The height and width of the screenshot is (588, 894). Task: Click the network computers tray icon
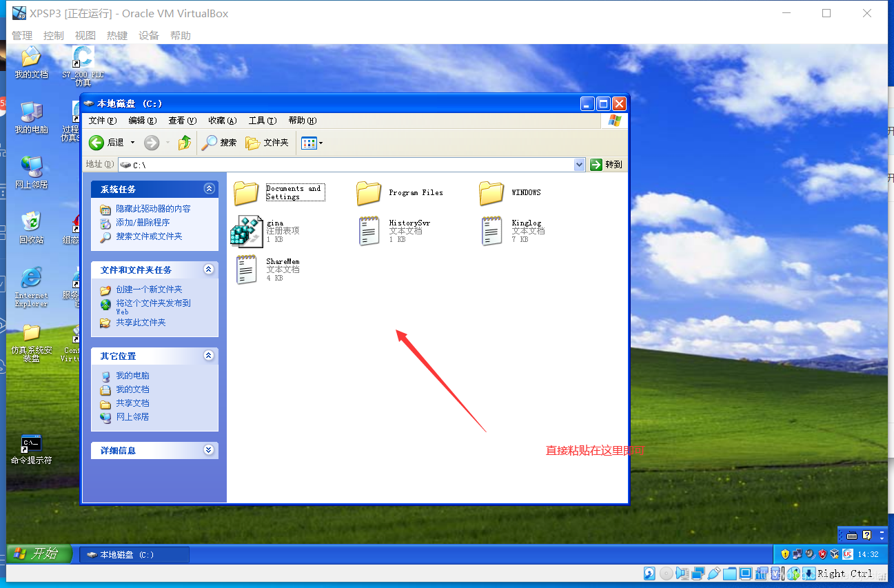point(798,554)
